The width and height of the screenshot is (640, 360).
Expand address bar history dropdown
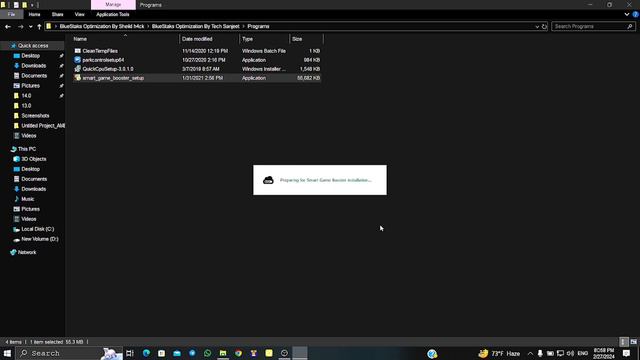tap(537, 27)
